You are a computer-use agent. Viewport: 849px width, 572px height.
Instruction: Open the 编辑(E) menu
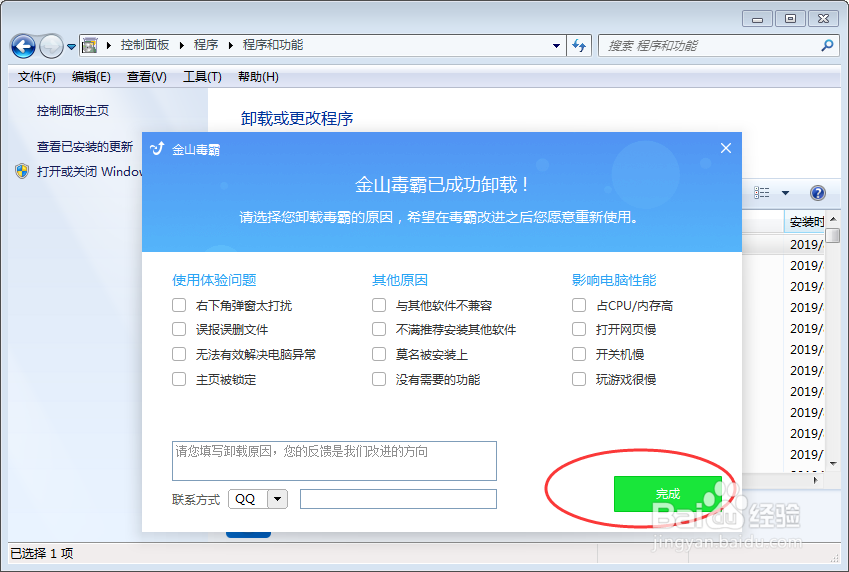coord(91,77)
